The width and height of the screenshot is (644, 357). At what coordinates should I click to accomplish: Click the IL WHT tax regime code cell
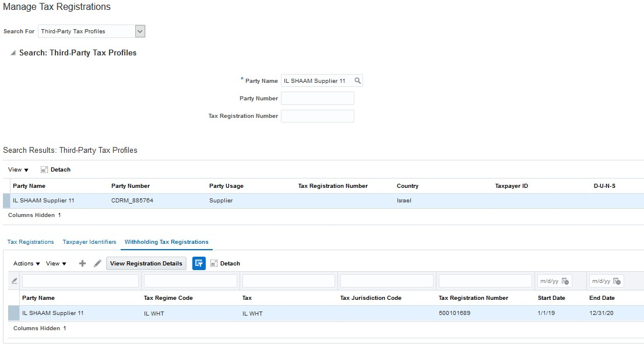[x=154, y=313]
